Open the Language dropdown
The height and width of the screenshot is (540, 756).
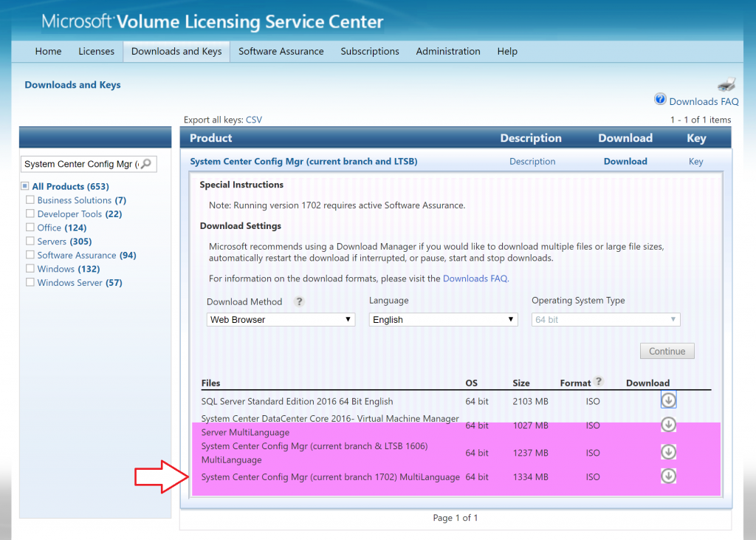point(443,319)
